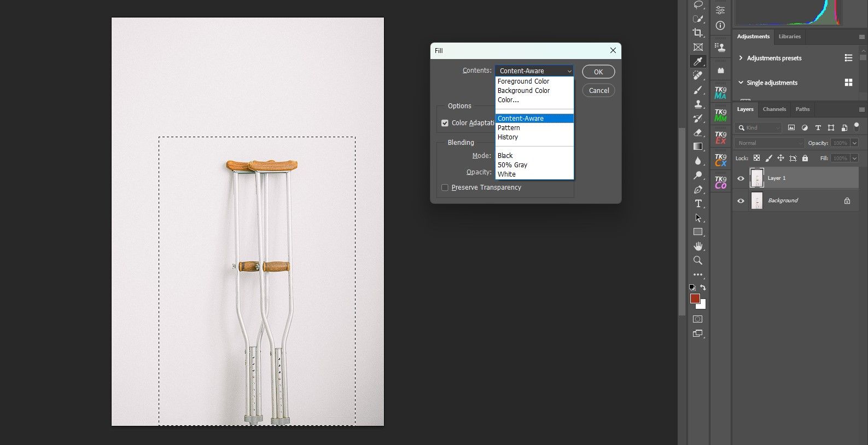Select the Path Selection tool

click(698, 218)
